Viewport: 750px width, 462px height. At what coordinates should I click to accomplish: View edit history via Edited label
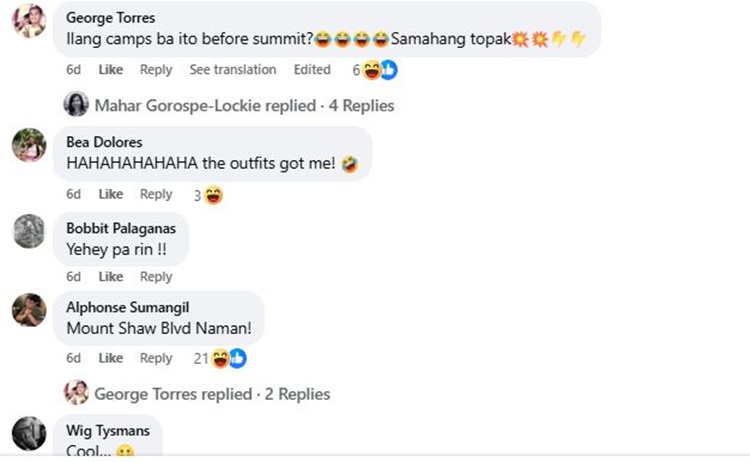312,70
